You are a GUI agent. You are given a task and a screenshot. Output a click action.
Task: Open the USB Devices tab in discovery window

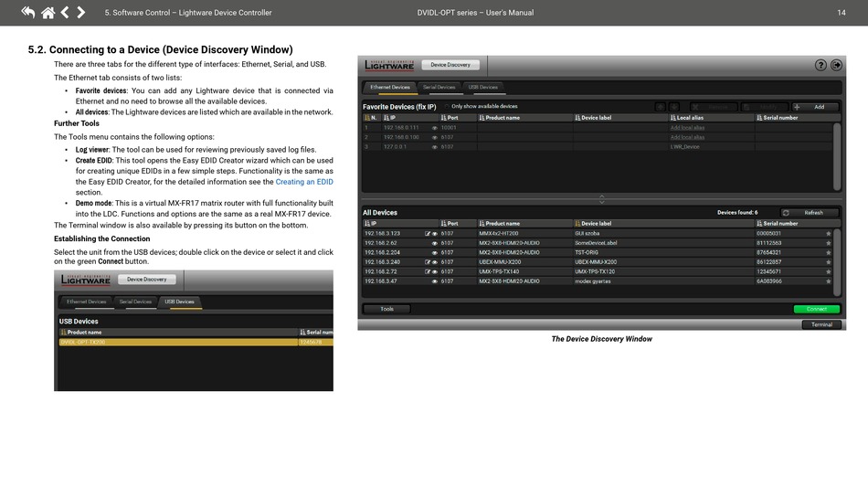point(483,88)
